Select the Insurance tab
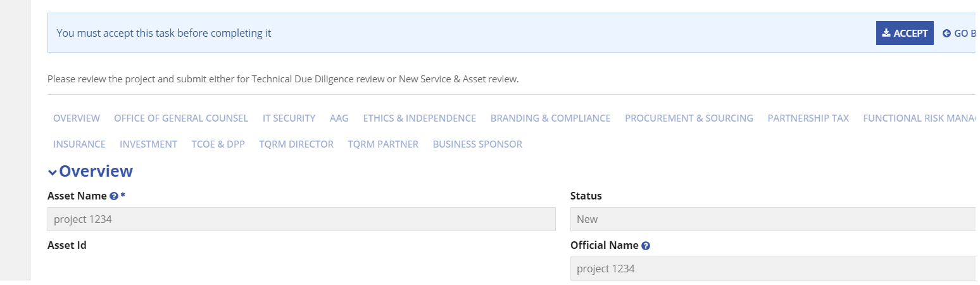980x285 pixels. [x=79, y=144]
